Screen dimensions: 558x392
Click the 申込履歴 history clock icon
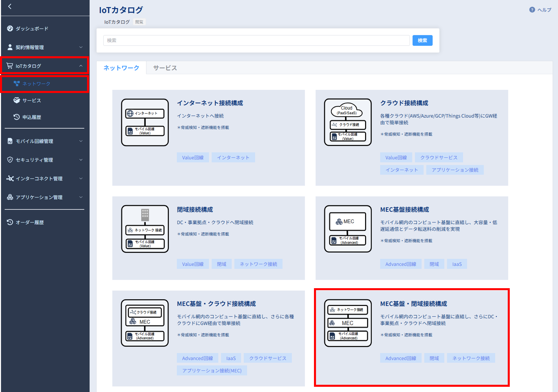[x=16, y=117]
